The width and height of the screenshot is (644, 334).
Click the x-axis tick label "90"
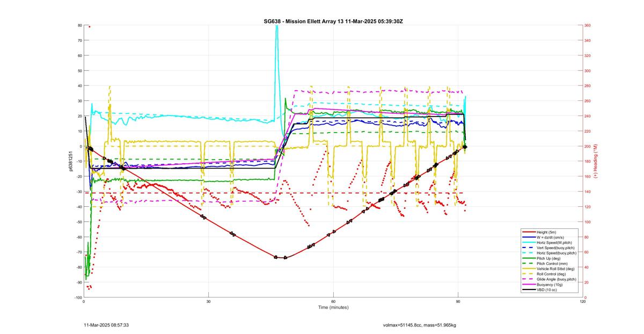click(x=458, y=302)
